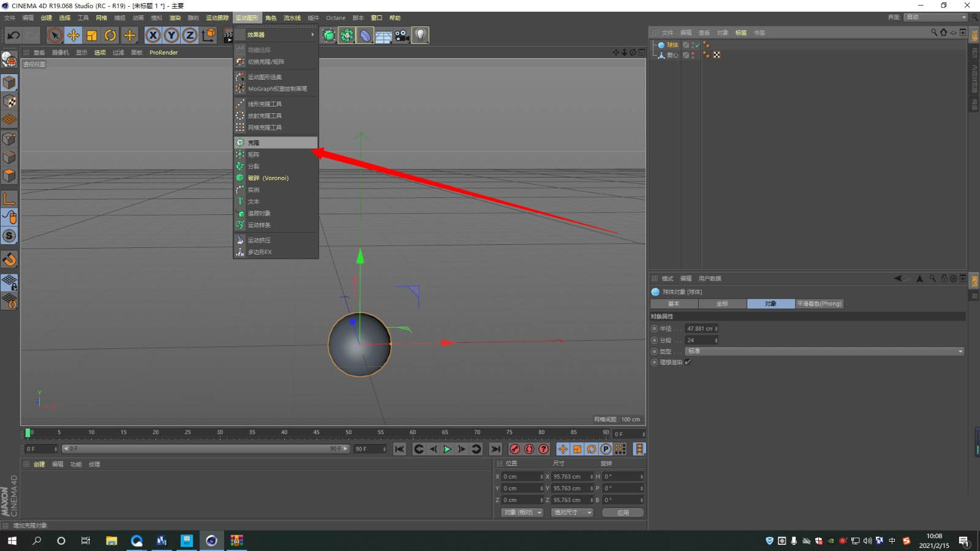Click the record active objects button
The image size is (980, 551).
(515, 449)
